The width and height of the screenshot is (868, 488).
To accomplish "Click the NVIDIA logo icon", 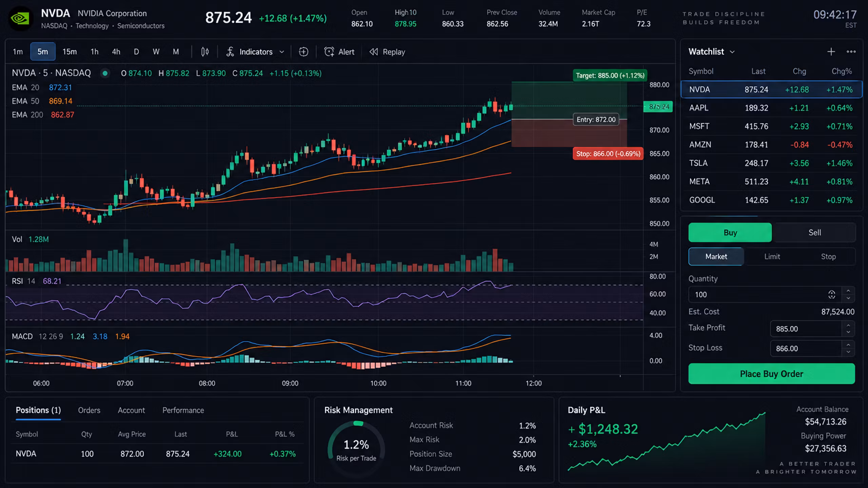I will pyautogui.click(x=20, y=19).
